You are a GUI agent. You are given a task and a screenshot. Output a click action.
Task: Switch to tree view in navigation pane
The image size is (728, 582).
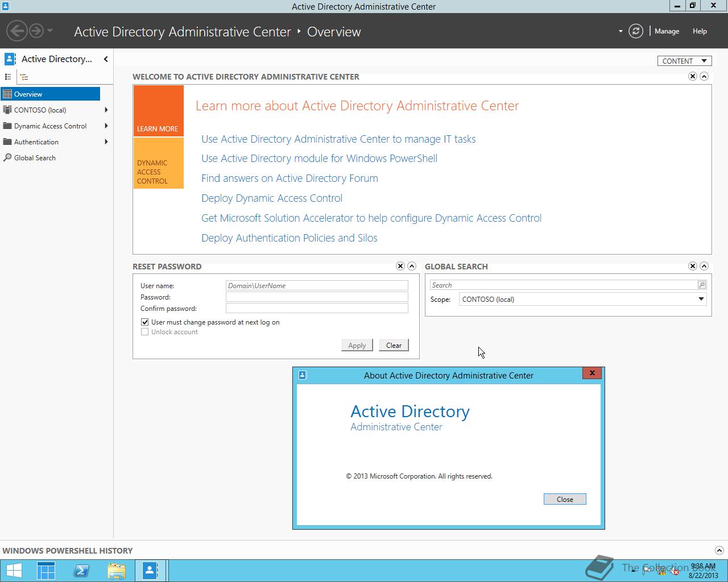(24, 77)
